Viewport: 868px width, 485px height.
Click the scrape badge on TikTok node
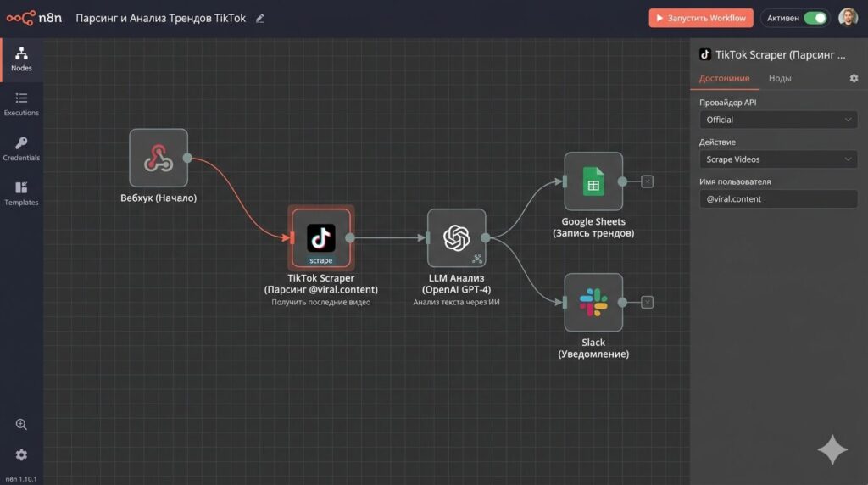321,260
